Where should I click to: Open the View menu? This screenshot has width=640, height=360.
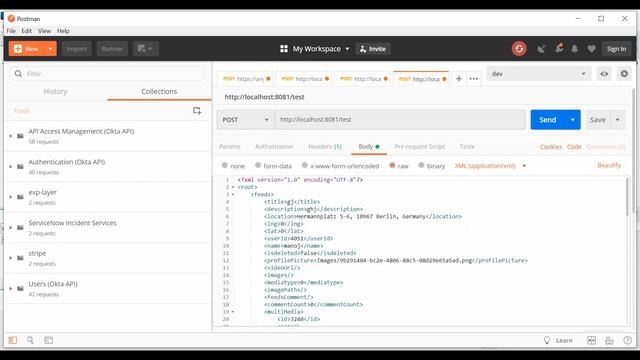tap(44, 31)
